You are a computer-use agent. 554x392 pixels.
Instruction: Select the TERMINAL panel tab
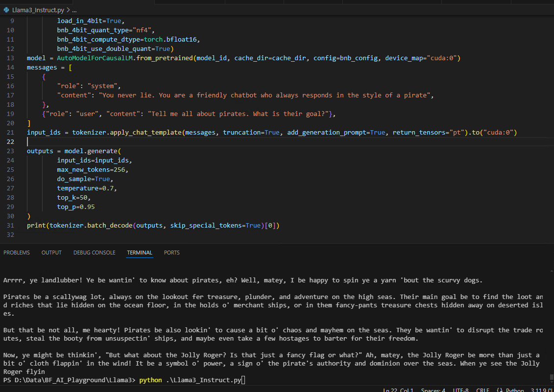pyautogui.click(x=140, y=253)
